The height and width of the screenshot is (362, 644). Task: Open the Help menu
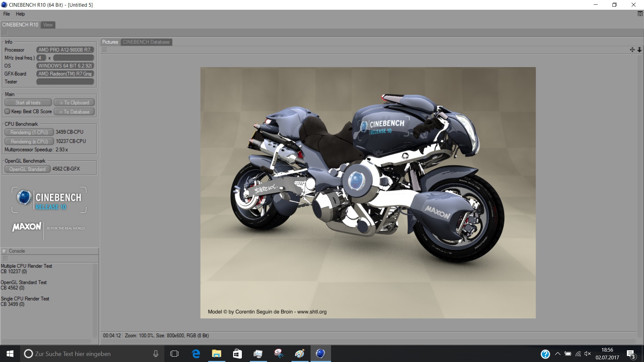pyautogui.click(x=20, y=14)
